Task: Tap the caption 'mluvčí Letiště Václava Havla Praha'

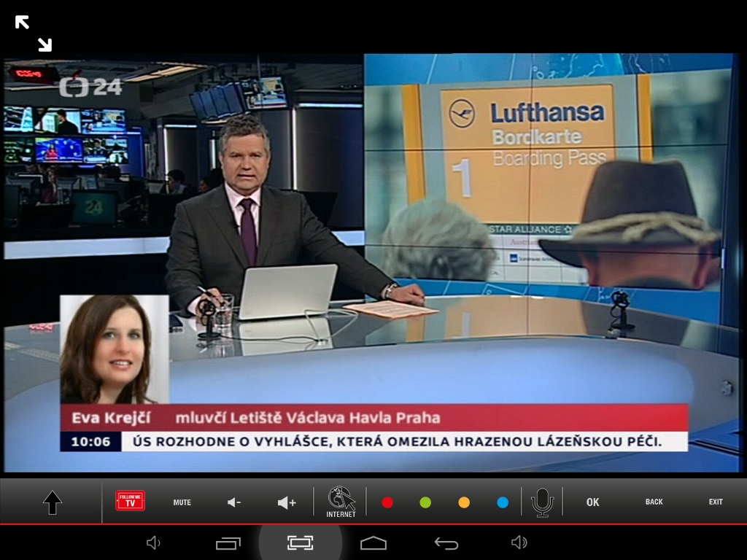Action: point(308,418)
